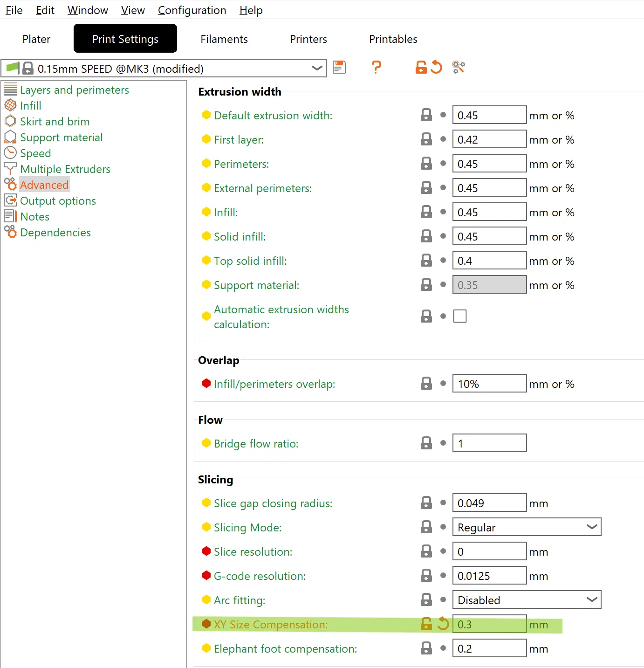Screen dimensions: 644x668
Task: Switch to the Filaments tab
Action: 224,39
